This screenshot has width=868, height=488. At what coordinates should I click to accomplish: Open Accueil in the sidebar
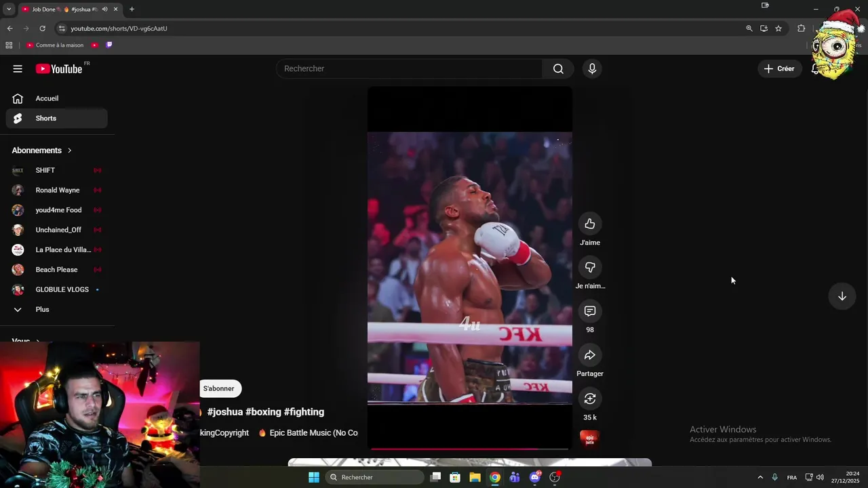tap(57, 98)
